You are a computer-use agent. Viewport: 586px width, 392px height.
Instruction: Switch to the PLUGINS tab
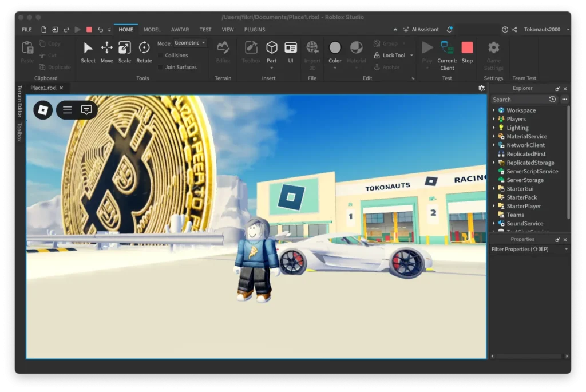pos(255,30)
